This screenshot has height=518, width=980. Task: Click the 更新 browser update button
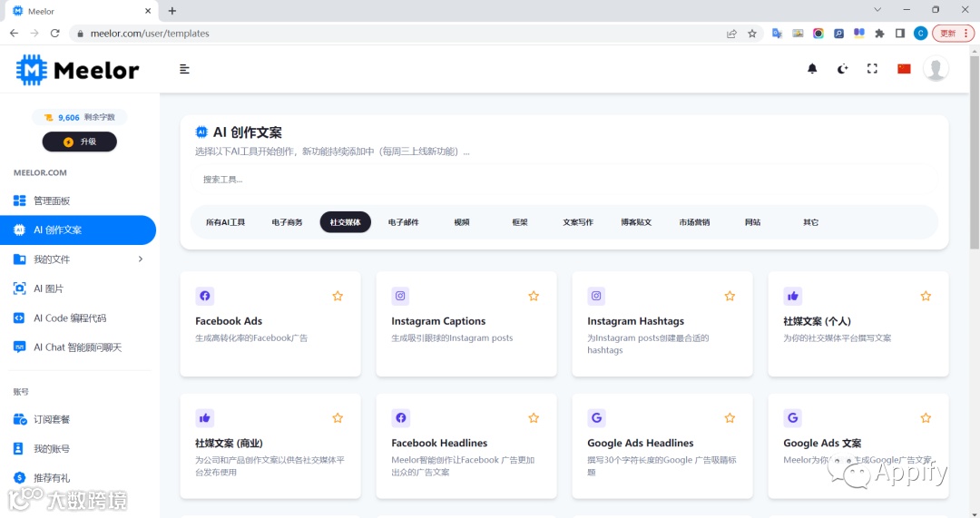[953, 34]
